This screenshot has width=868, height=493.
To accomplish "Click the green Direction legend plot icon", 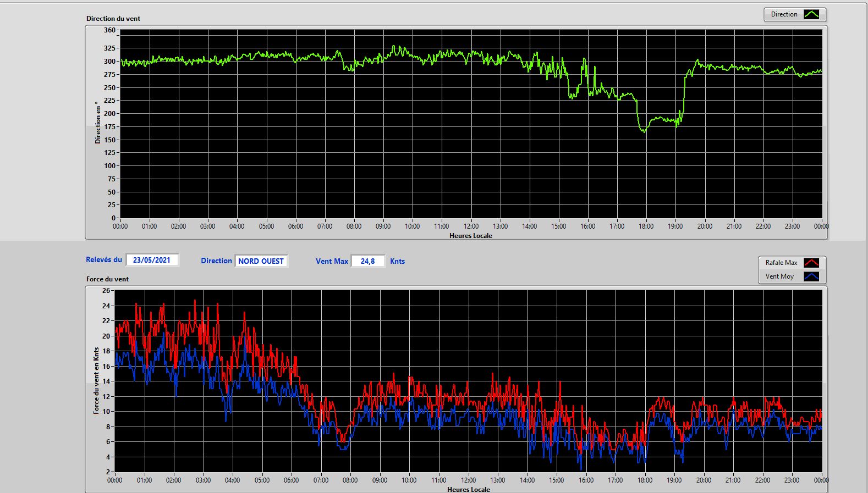I will [811, 14].
